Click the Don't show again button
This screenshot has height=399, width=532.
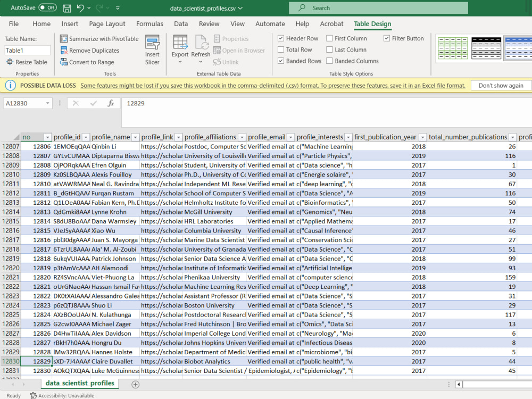501,86
